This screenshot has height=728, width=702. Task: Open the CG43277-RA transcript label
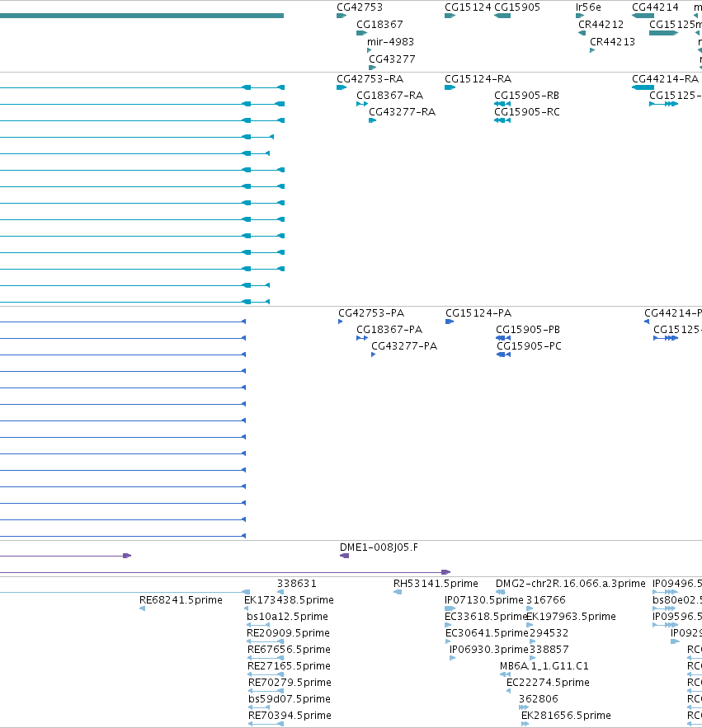click(403, 112)
